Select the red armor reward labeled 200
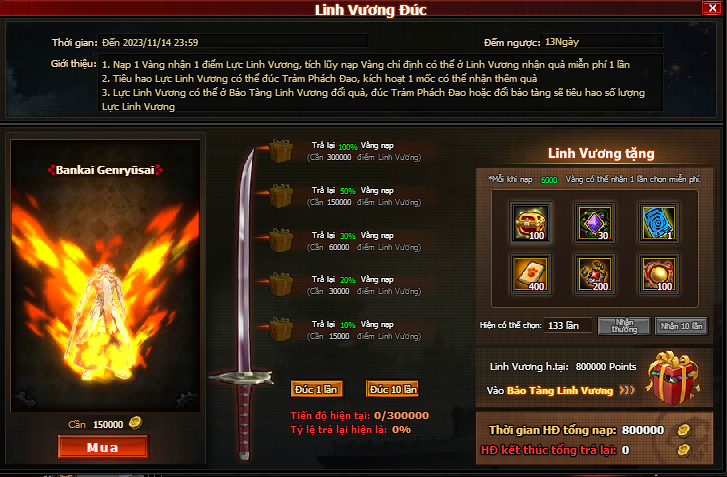727x477 pixels. pos(595,274)
